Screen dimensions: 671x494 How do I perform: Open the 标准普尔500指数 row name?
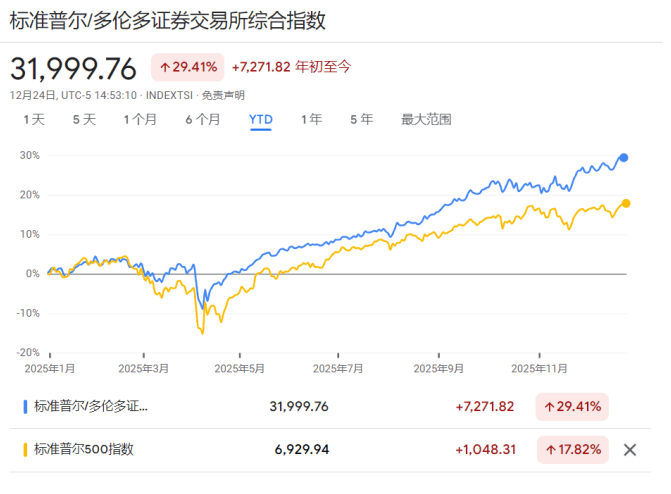click(84, 450)
